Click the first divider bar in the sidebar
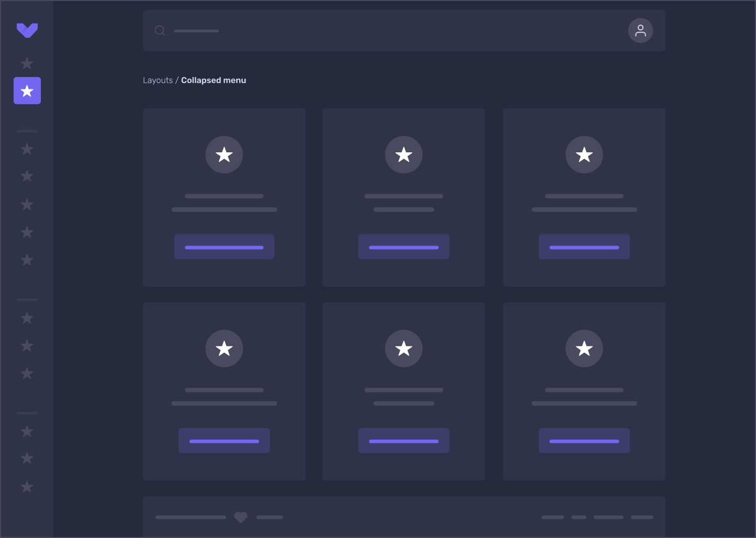This screenshot has width=756, height=538. click(27, 131)
